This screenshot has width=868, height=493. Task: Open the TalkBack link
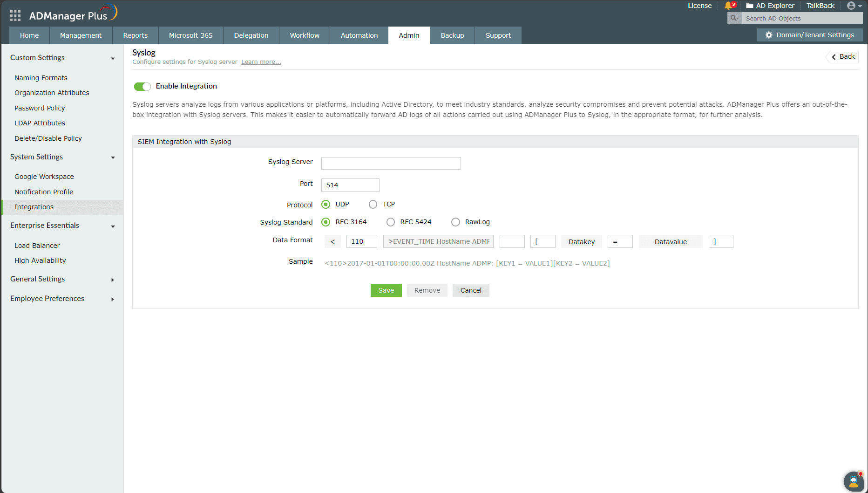pos(821,6)
